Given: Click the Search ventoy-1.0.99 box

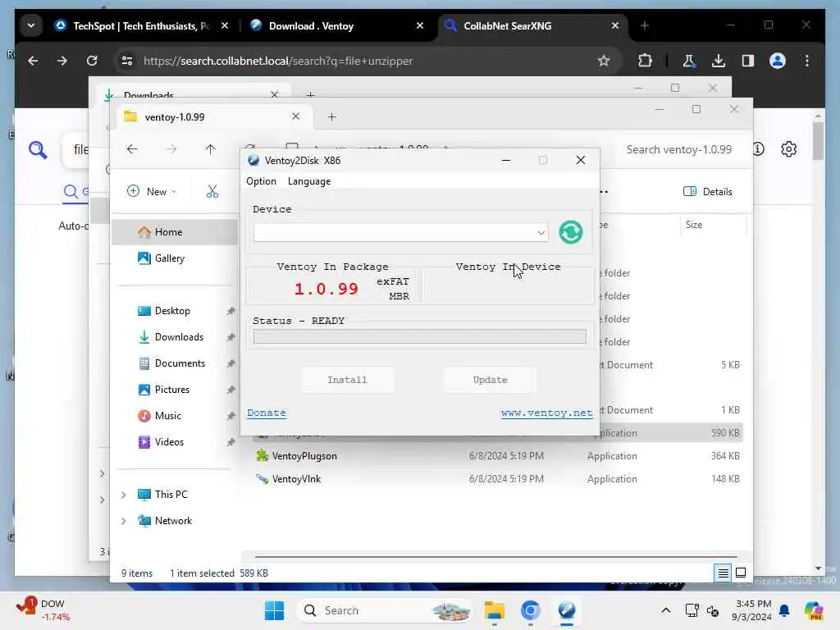Looking at the screenshot, I should click(678, 149).
